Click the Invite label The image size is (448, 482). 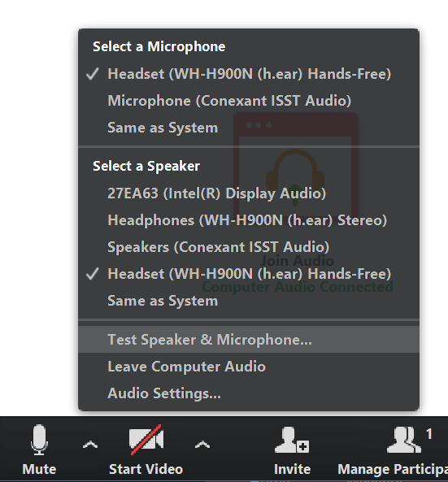292,469
